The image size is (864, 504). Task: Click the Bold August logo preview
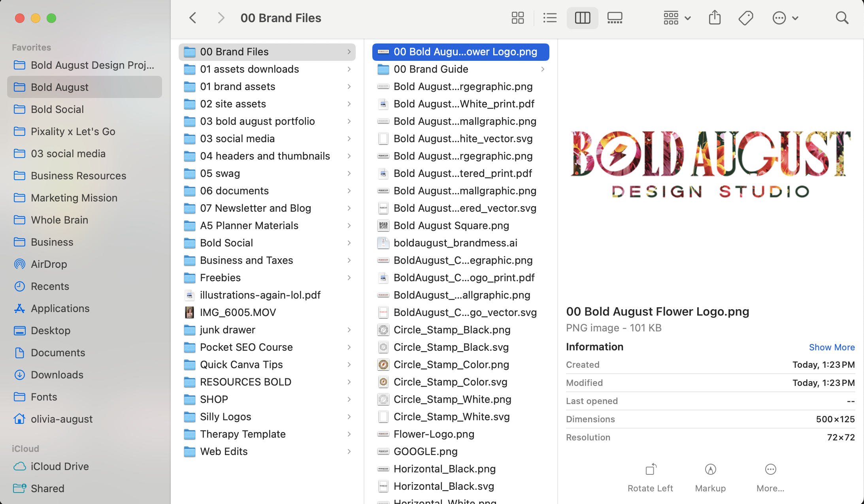coord(710,164)
